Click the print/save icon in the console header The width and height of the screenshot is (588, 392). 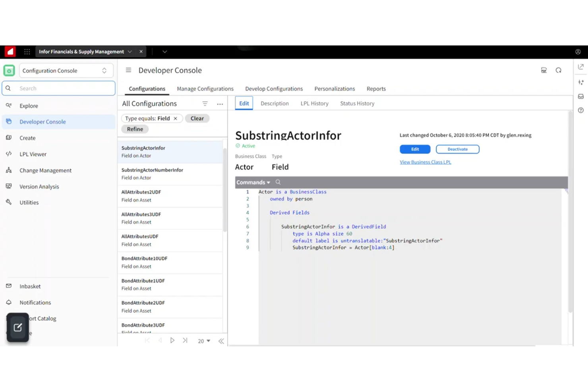click(x=544, y=70)
